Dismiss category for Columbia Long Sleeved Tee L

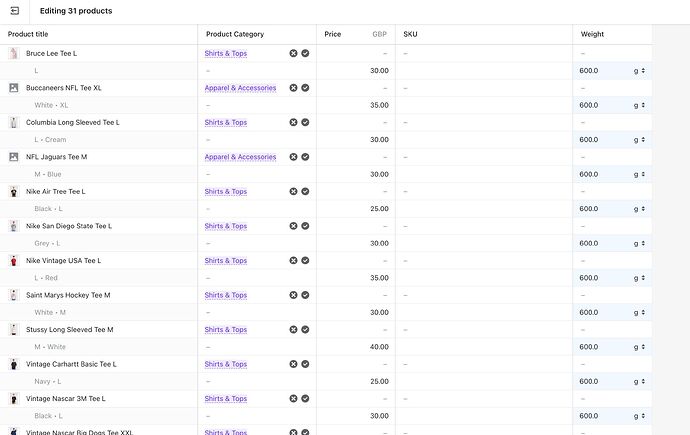(294, 122)
